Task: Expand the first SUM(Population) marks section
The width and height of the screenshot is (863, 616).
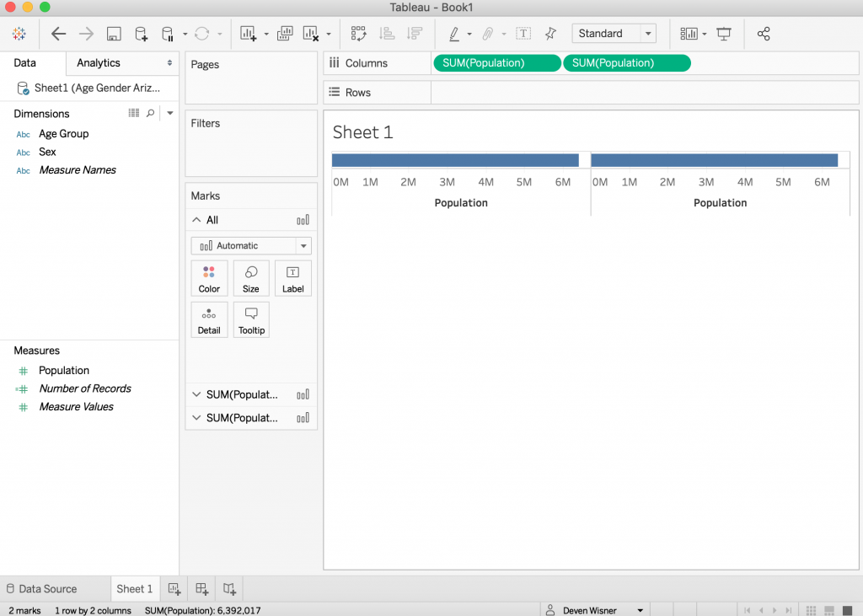Action: [197, 394]
